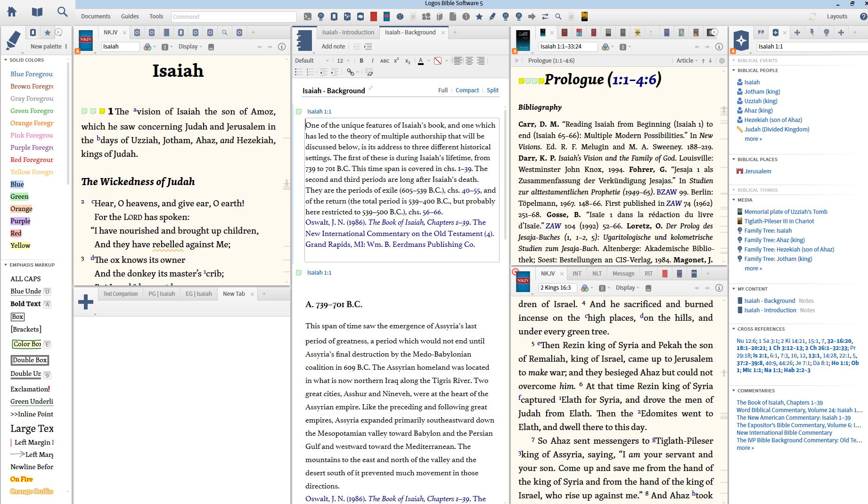The width and height of the screenshot is (868, 504).
Task: Click decrease indent icon in notes toolbar
Action: coord(323,72)
